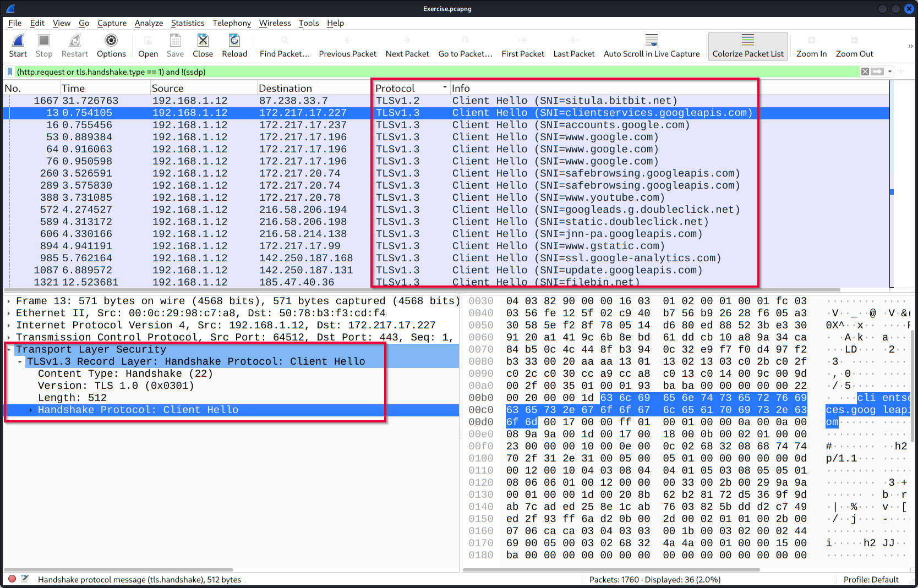
Task: Collapse Transport Layer Security node
Action: [x=9, y=349]
